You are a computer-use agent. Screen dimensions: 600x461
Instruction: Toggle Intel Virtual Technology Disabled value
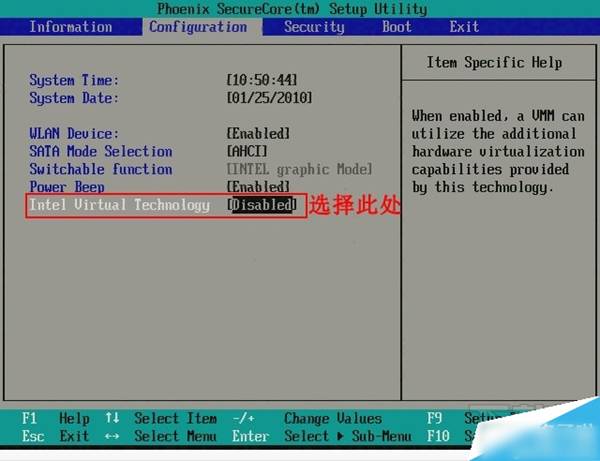(263, 205)
